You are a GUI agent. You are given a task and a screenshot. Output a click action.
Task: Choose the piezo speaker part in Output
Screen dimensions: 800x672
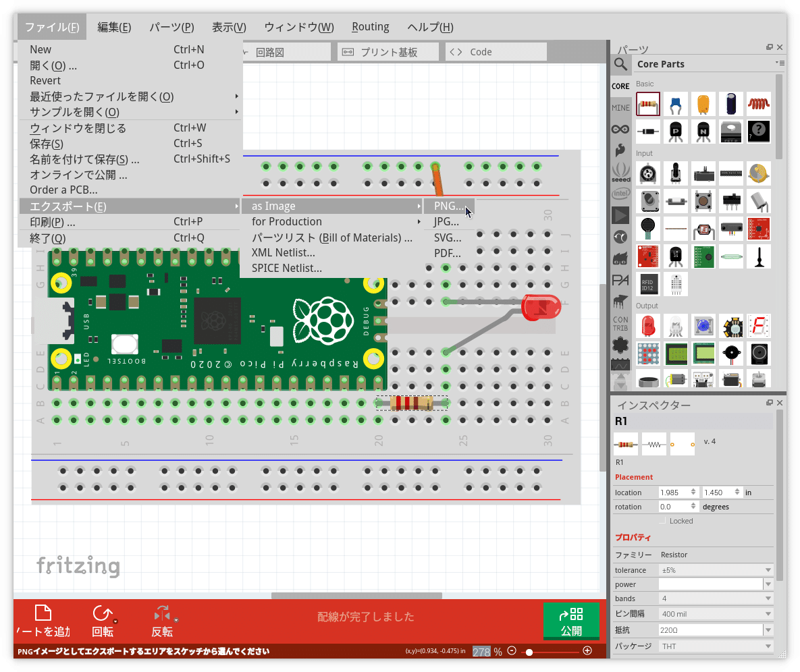point(731,354)
